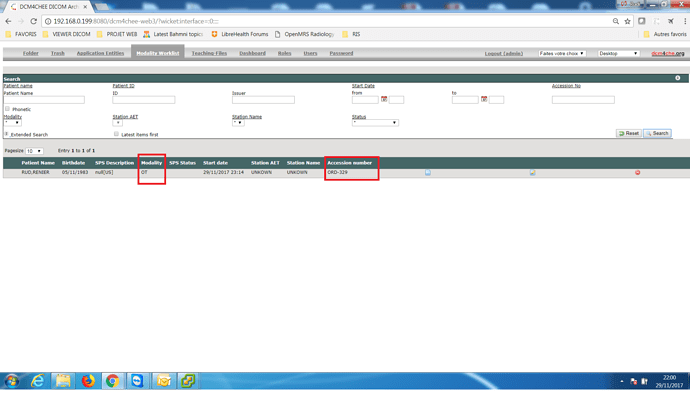Open the Start Date 'to' calendar picker
The height and width of the screenshot is (396, 690).
click(484, 99)
